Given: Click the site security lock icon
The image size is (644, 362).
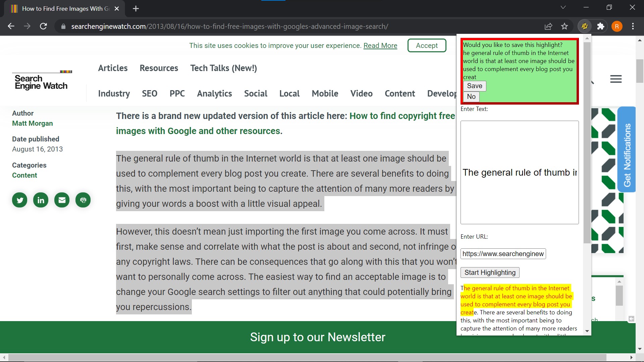Looking at the screenshot, I should pos(63,26).
